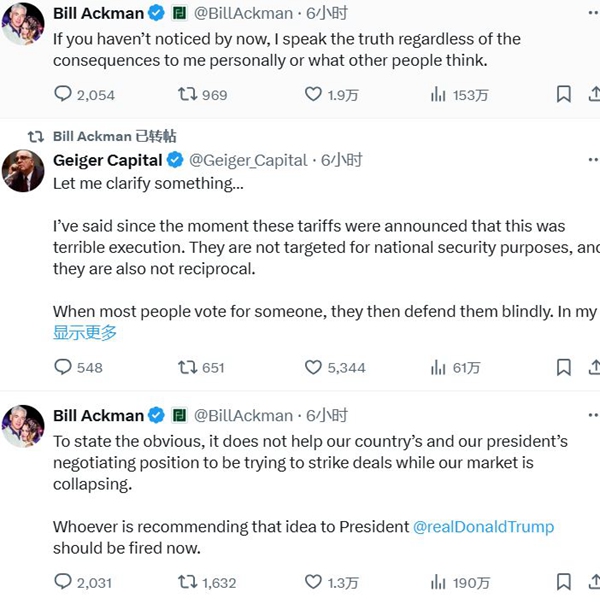600x604 pixels.
Task: Reply to the 'speak the truth' tweet
Action: 63,95
